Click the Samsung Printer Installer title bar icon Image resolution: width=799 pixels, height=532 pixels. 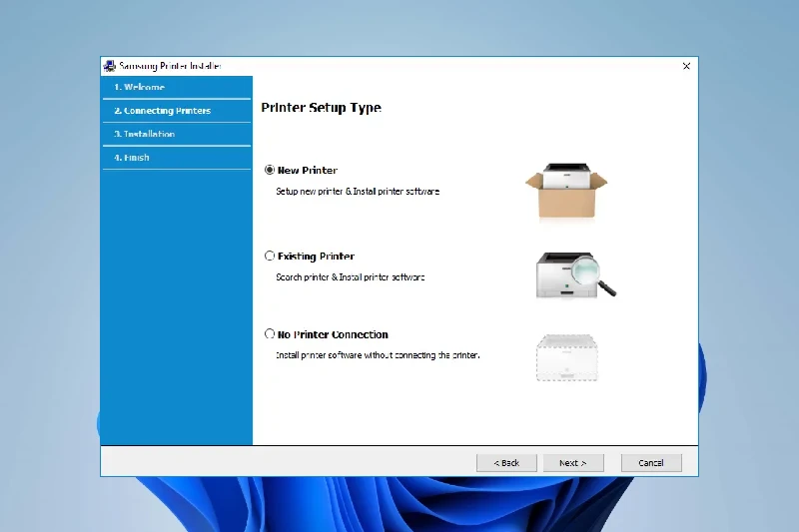110,66
